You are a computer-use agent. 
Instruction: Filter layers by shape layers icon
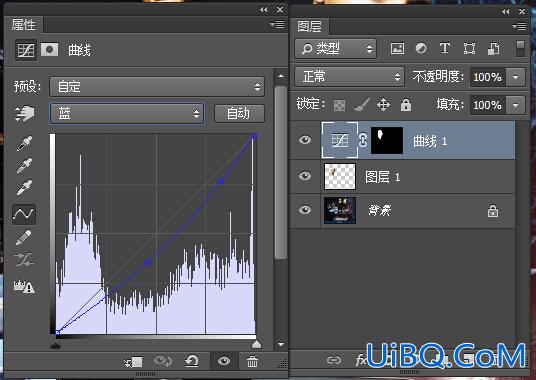pyautogui.click(x=469, y=48)
